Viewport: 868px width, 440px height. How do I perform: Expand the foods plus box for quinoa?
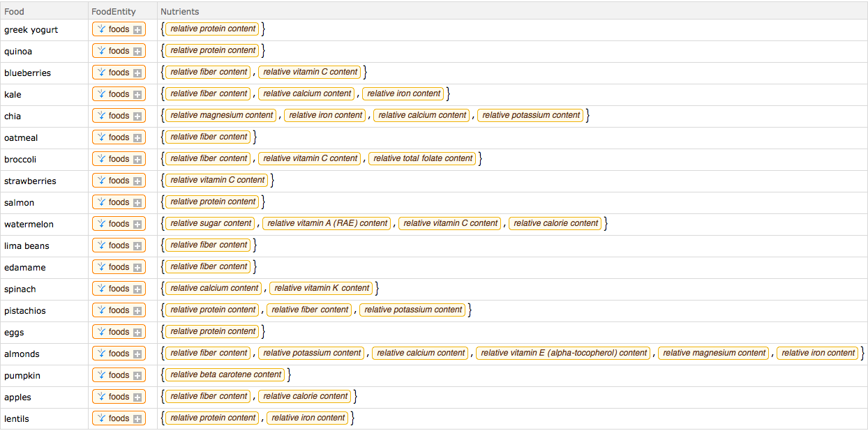pos(137,51)
